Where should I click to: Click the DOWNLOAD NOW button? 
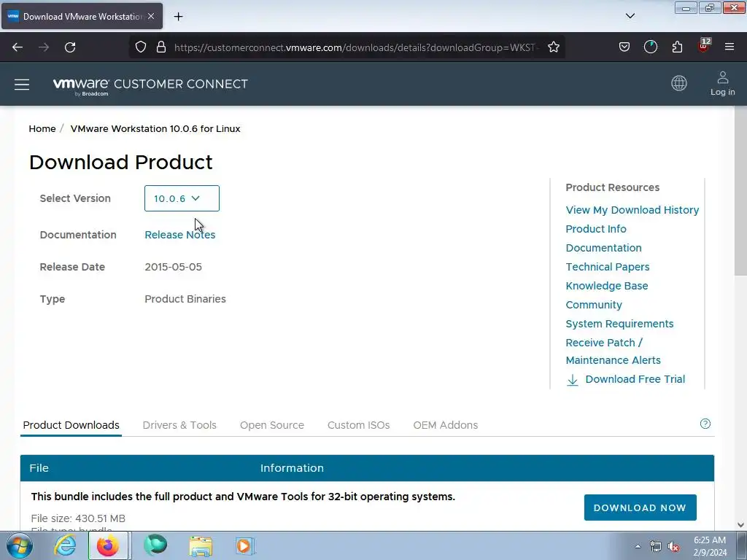pyautogui.click(x=640, y=507)
